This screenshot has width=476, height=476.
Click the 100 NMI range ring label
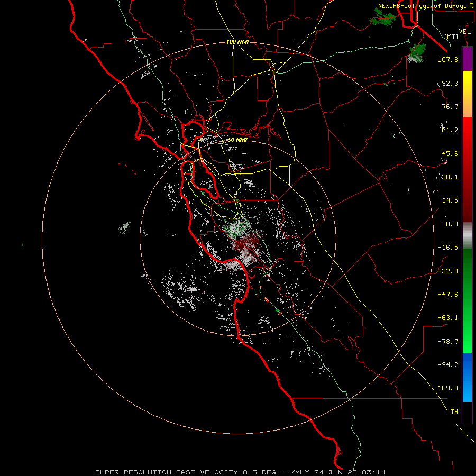pyautogui.click(x=237, y=42)
